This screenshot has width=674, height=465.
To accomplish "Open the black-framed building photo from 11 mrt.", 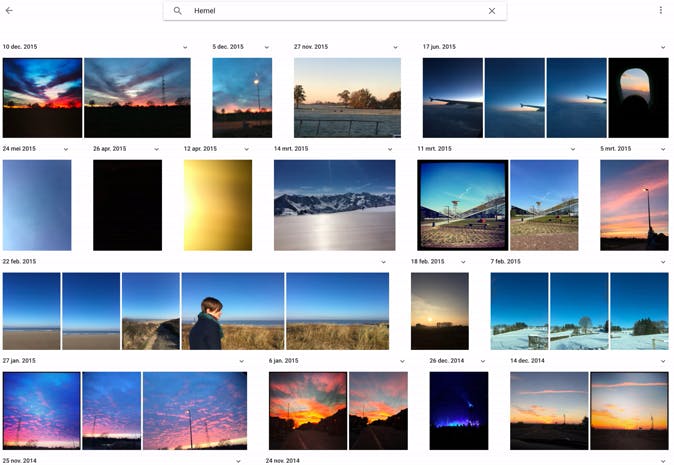I will [x=463, y=205].
